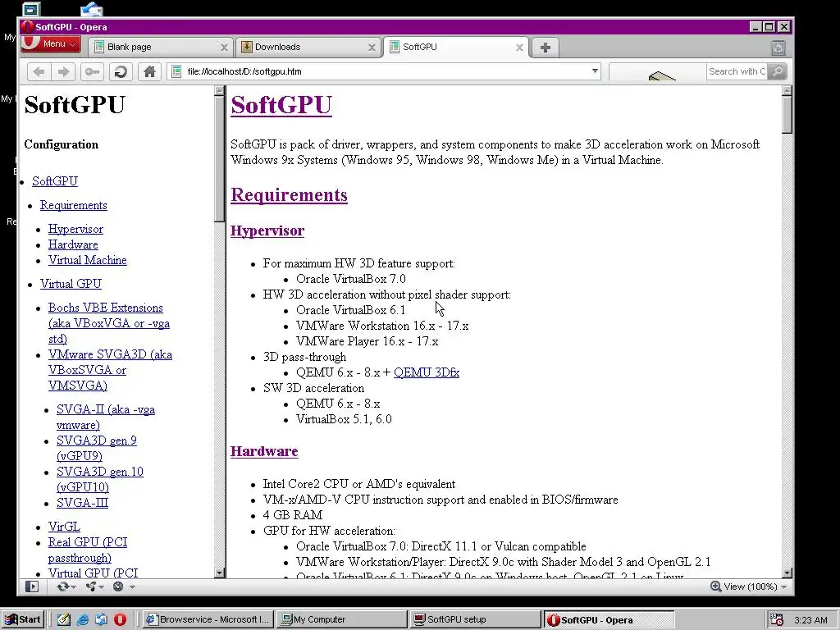840x630 pixels.
Task: Go back with the Back arrow
Action: (39, 72)
